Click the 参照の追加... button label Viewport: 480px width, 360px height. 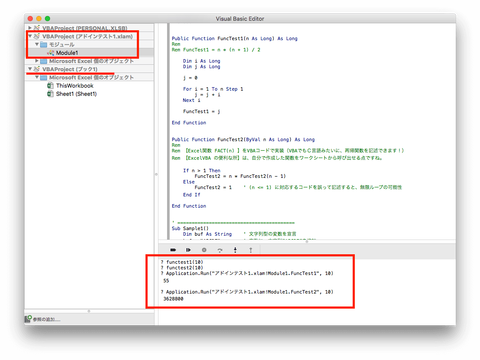(x=47, y=319)
